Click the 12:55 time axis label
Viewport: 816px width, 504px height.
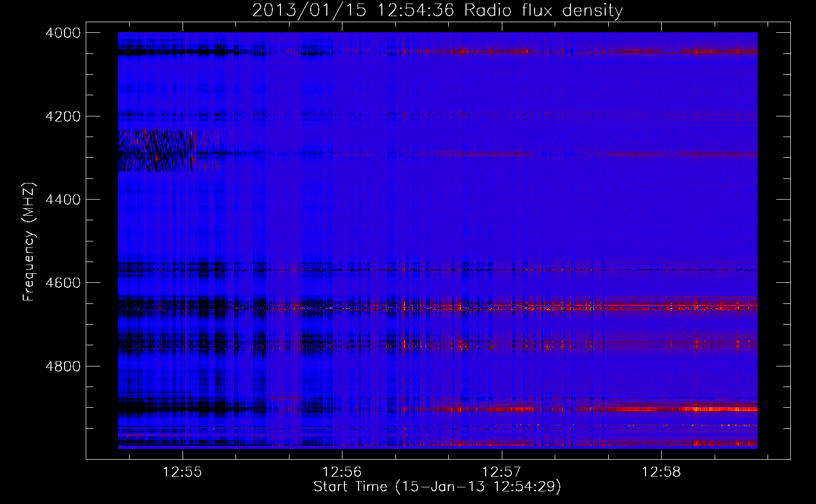click(183, 472)
